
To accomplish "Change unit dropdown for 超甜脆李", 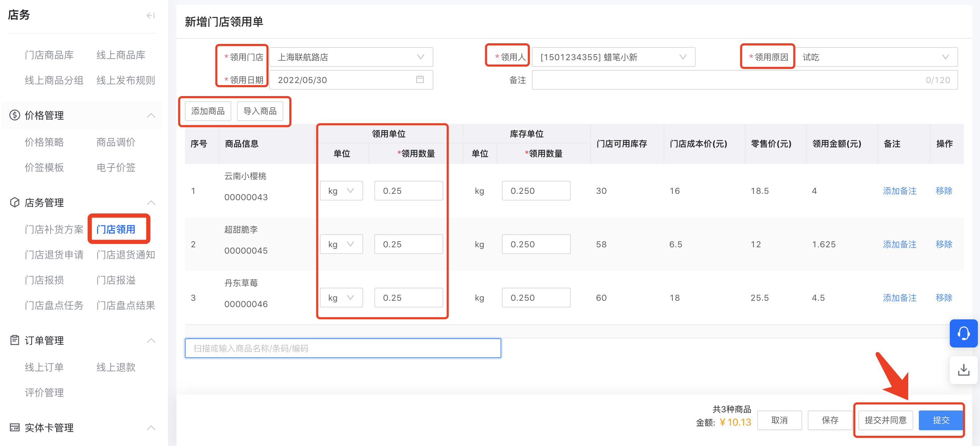I will click(x=341, y=244).
